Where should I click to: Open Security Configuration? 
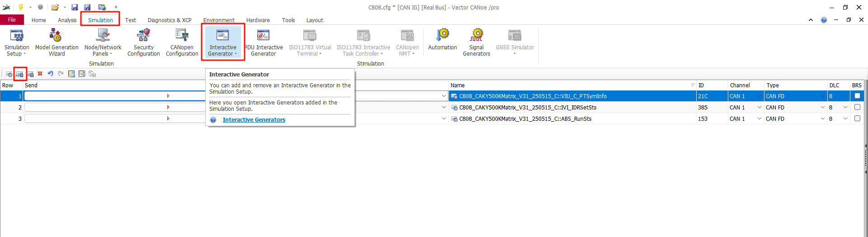coord(143,43)
